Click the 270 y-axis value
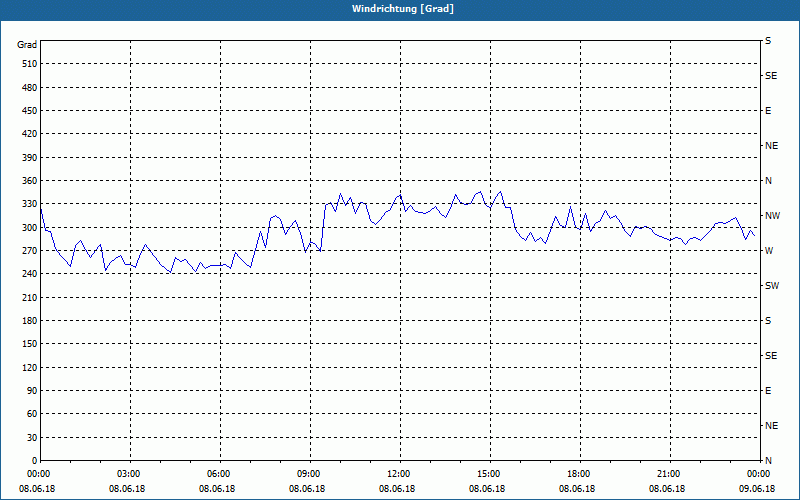Viewport: 800px width, 500px height. coord(30,251)
